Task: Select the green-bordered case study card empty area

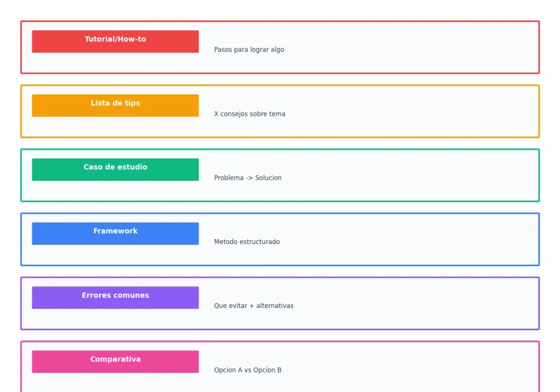Action: [x=410, y=175]
